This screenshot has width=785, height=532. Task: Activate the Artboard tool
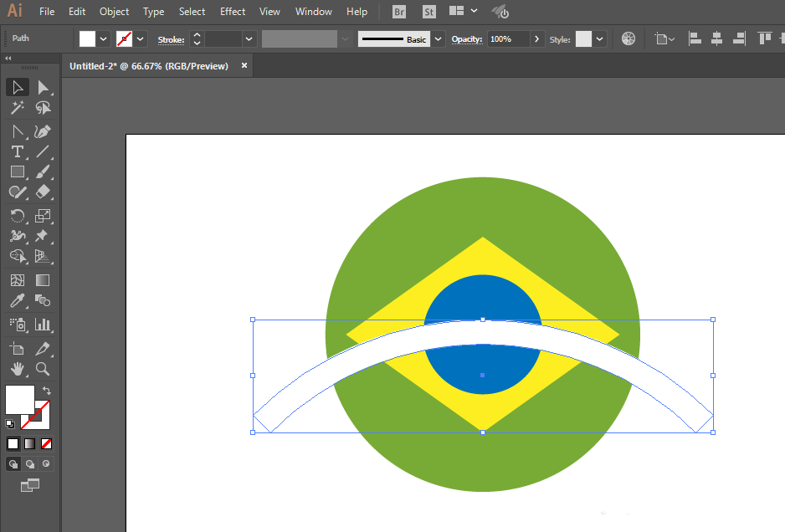(18, 349)
